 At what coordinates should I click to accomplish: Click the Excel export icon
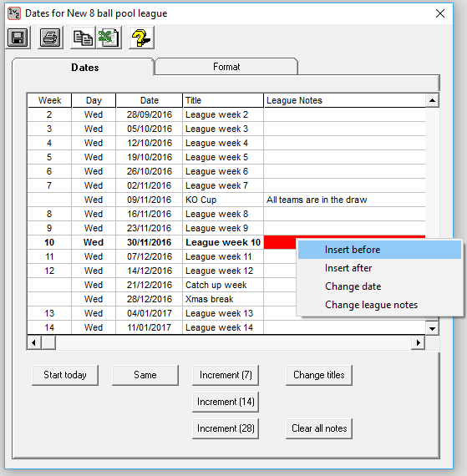(109, 38)
